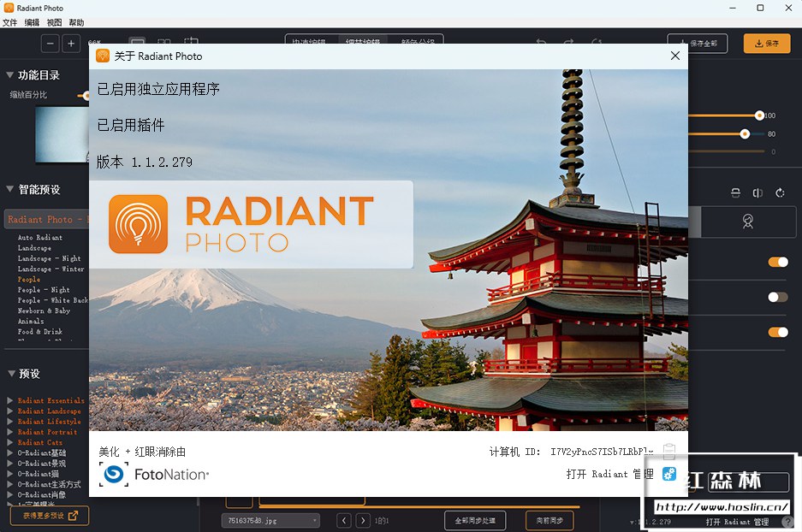This screenshot has width=802, height=532.
Task: Click the rotate reset icon in right panel
Action: pos(780,192)
